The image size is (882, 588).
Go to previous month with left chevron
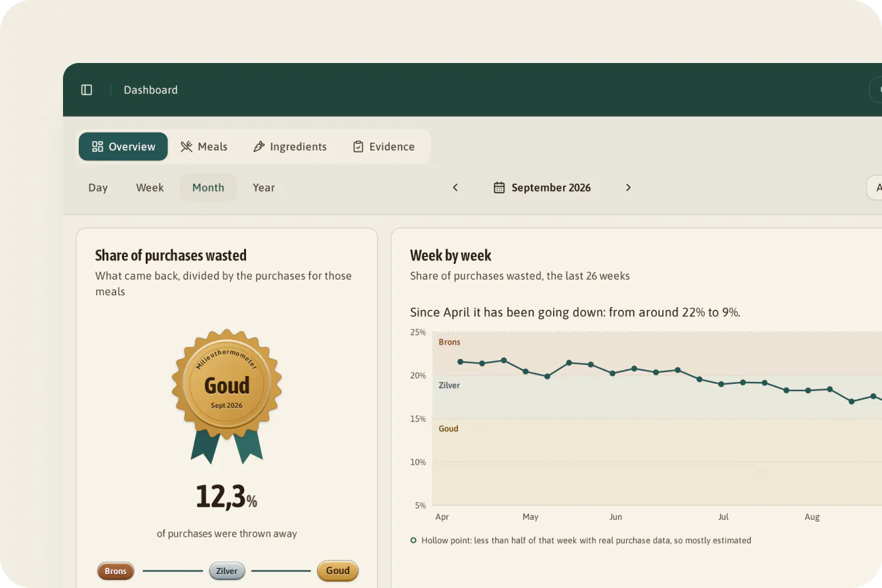click(455, 188)
